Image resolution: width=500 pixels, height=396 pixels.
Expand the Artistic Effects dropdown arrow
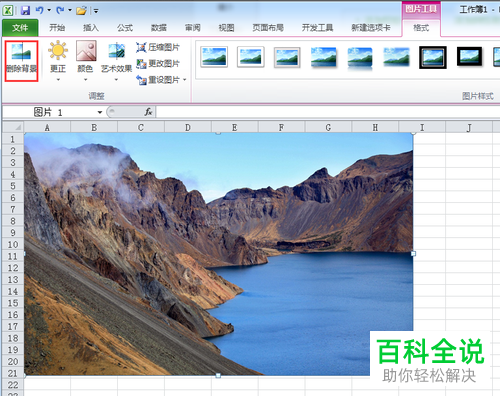pyautogui.click(x=116, y=80)
